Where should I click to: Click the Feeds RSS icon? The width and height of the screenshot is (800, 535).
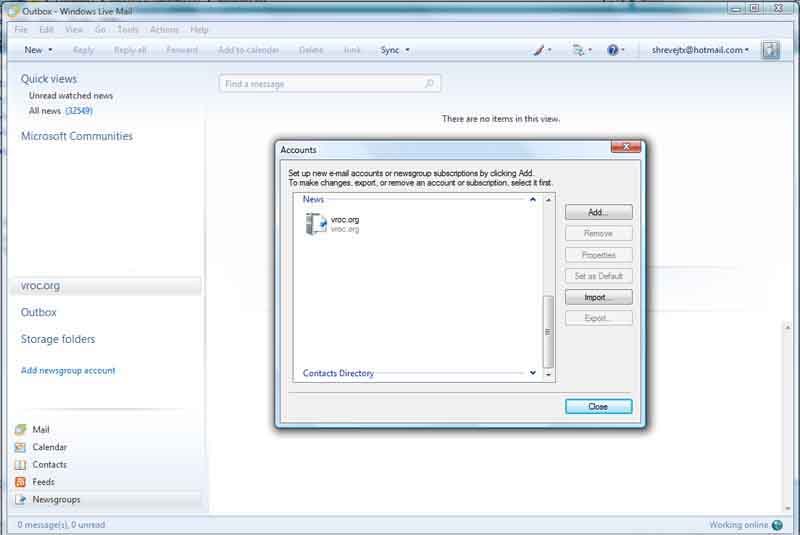tap(20, 482)
